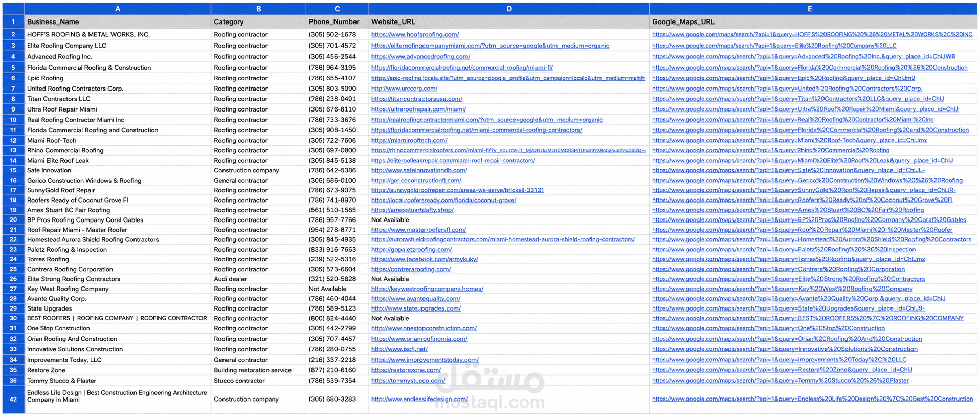This screenshot has height=420, width=980.
Task: Open the improvementstoday.com link
Action: pos(425,360)
